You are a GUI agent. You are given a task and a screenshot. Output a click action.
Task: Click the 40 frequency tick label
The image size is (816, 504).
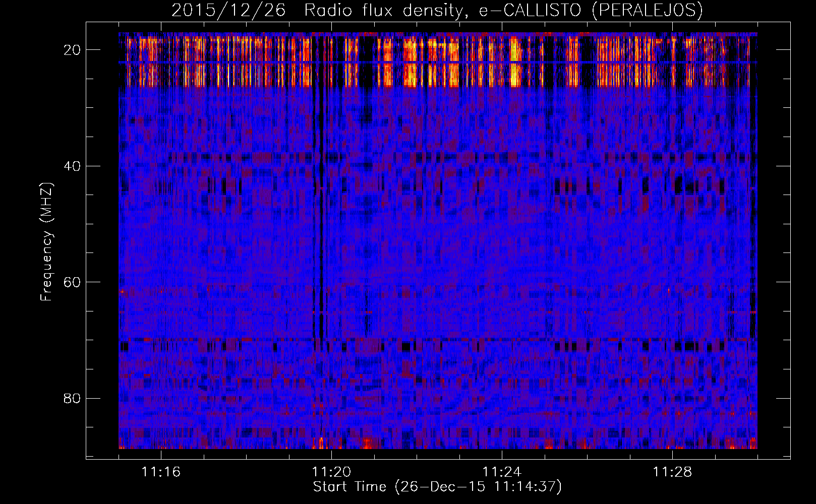(72, 166)
